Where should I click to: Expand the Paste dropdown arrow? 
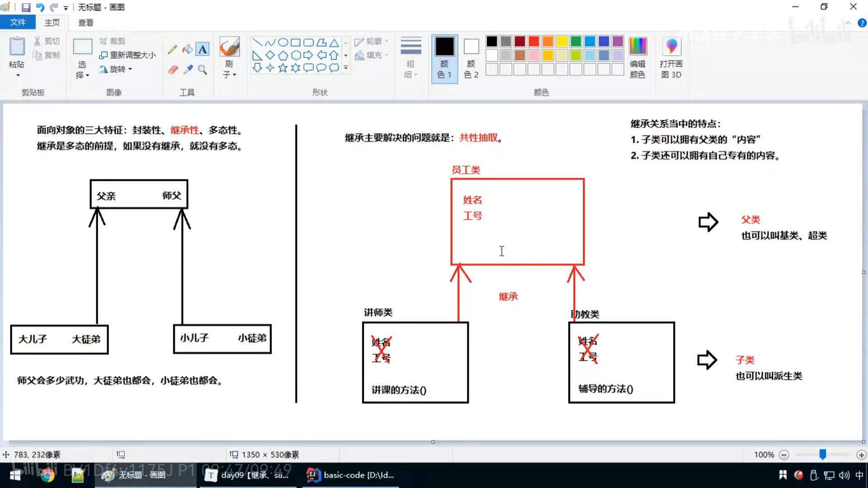pyautogui.click(x=18, y=75)
